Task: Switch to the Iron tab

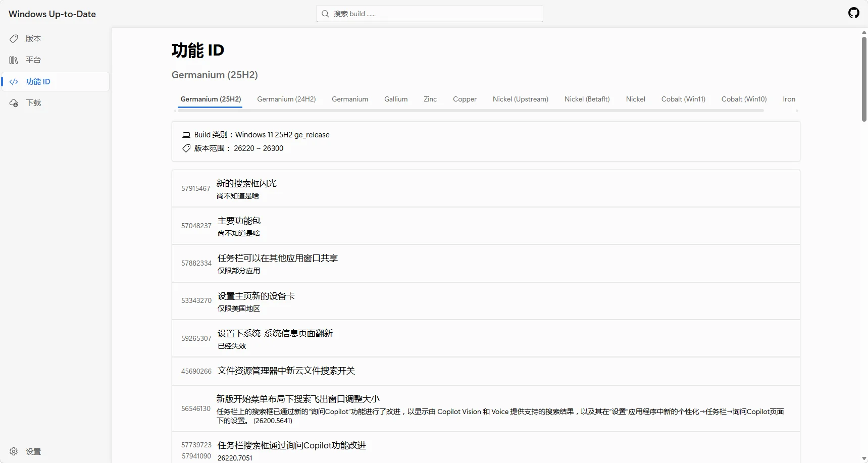Action: [x=789, y=99]
